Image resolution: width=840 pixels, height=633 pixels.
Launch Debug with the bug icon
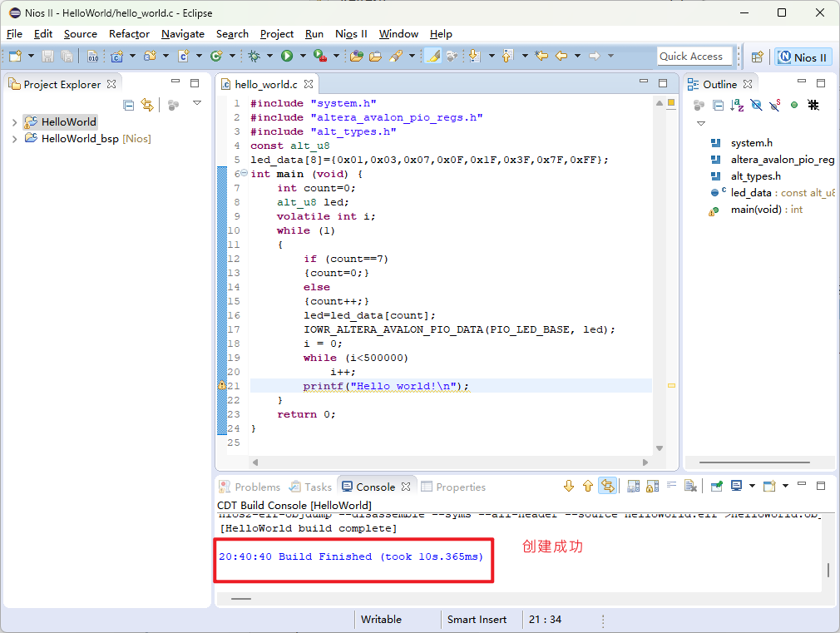coord(254,56)
